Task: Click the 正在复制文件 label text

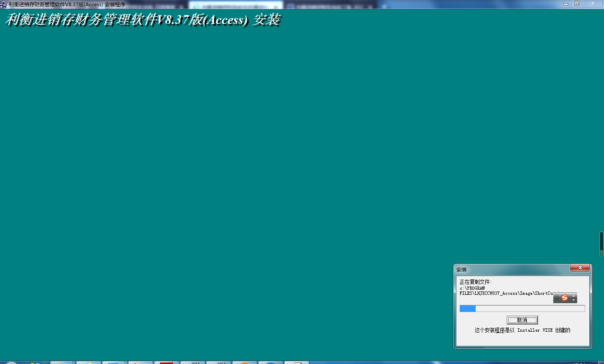Action: (476, 282)
